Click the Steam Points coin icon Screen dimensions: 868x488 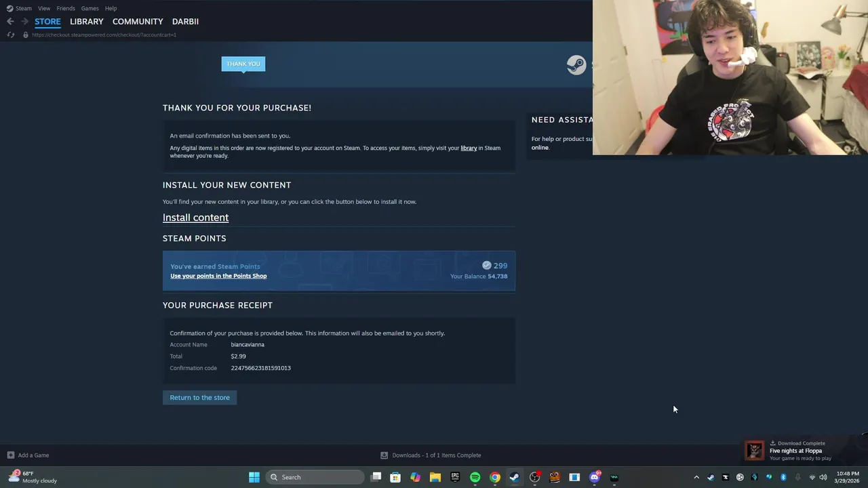pos(486,266)
